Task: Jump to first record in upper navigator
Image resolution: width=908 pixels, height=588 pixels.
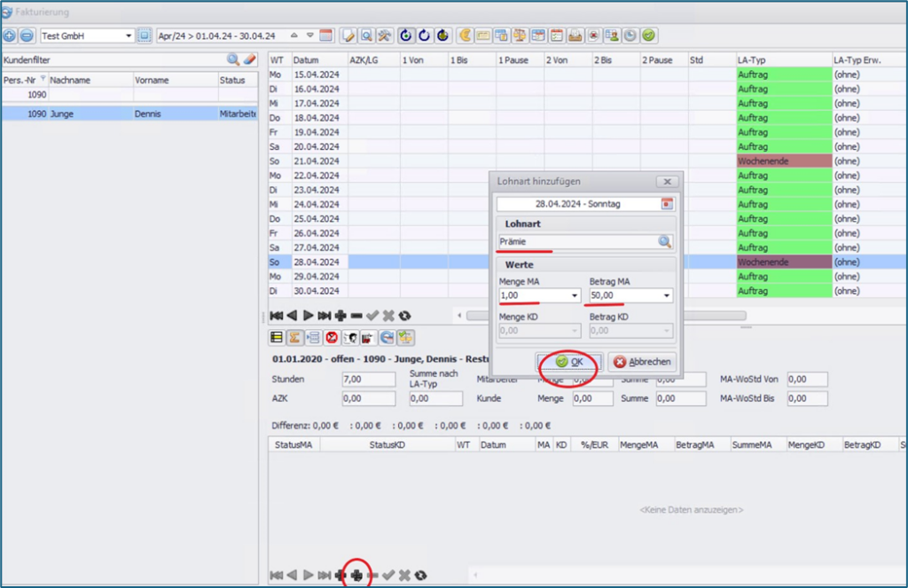Action: [277, 316]
